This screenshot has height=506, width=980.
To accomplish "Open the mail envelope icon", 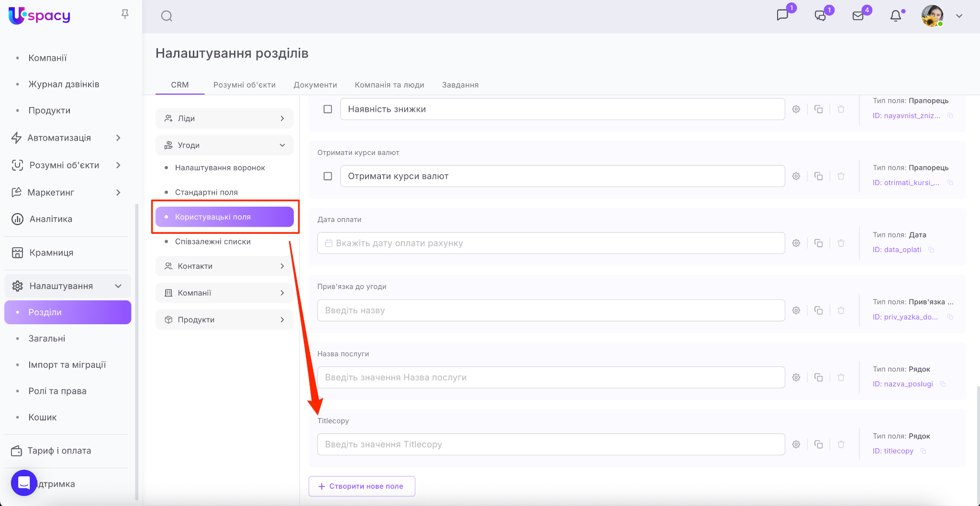I will coord(858,16).
